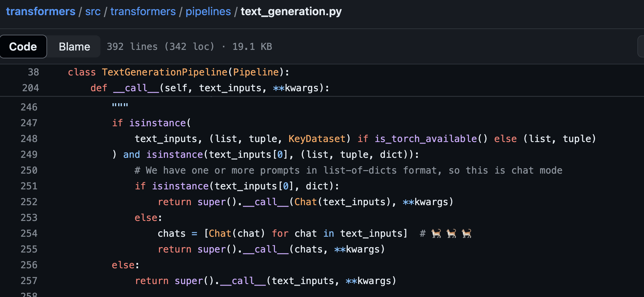Open the transformers package breadcrumb link
The width and height of the screenshot is (644, 297).
[x=143, y=11]
